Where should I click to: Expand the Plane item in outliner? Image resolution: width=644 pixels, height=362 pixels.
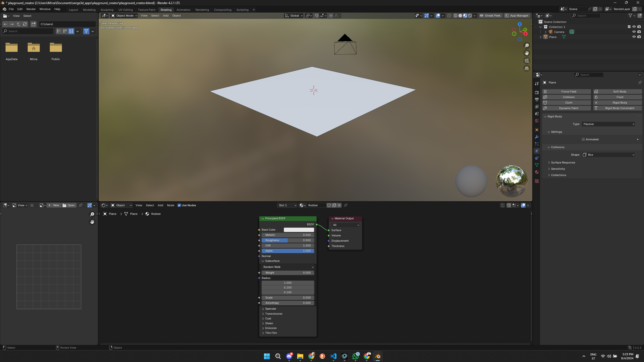(x=541, y=37)
